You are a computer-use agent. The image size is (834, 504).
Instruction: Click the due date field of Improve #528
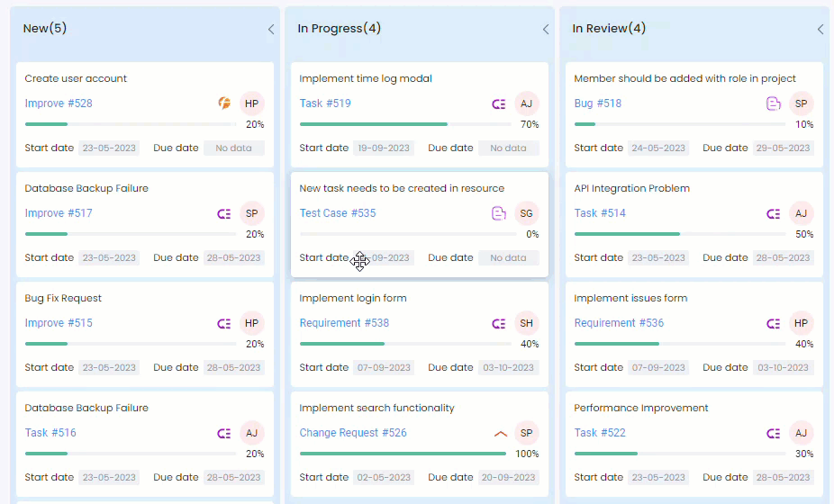[234, 148]
